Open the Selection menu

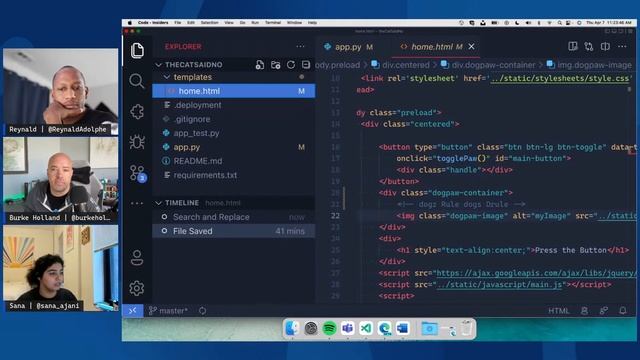(209, 22)
